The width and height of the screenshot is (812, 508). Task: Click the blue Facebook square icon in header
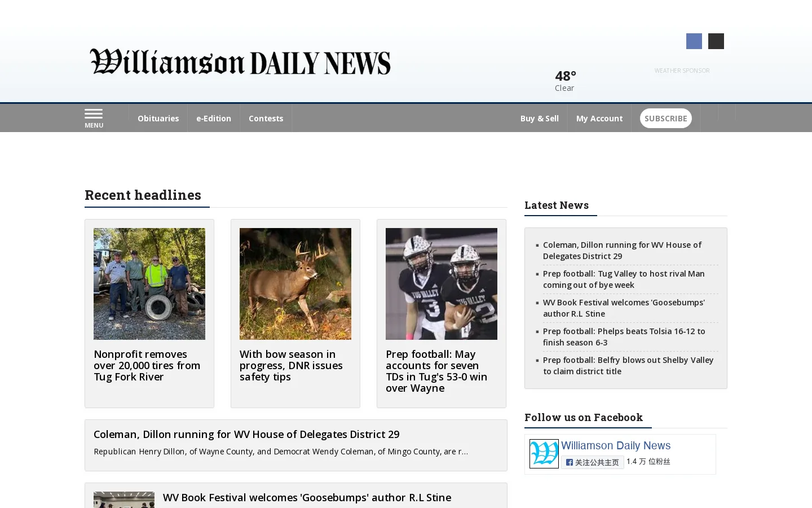pyautogui.click(x=694, y=41)
